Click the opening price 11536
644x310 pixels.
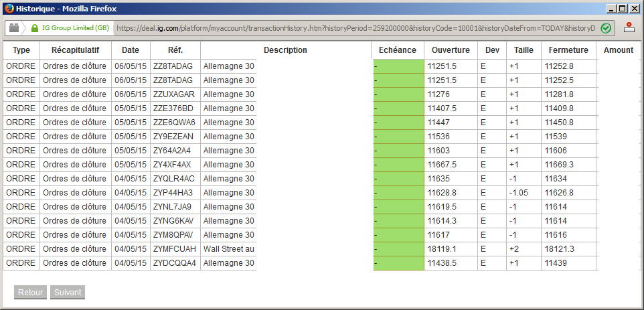pos(438,137)
